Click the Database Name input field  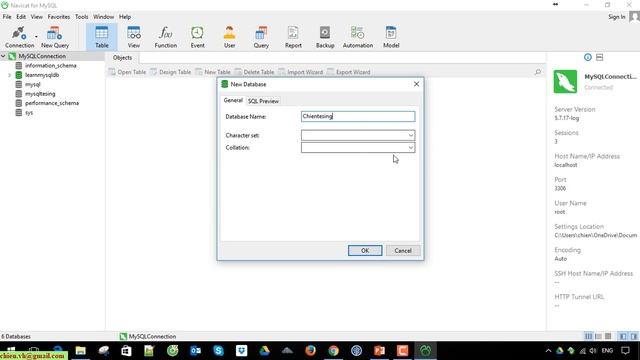(358, 116)
